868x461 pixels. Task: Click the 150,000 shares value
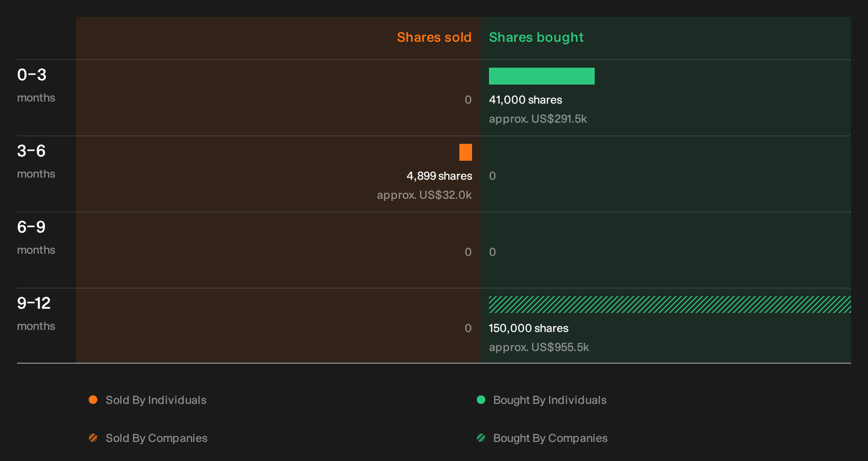[529, 328]
